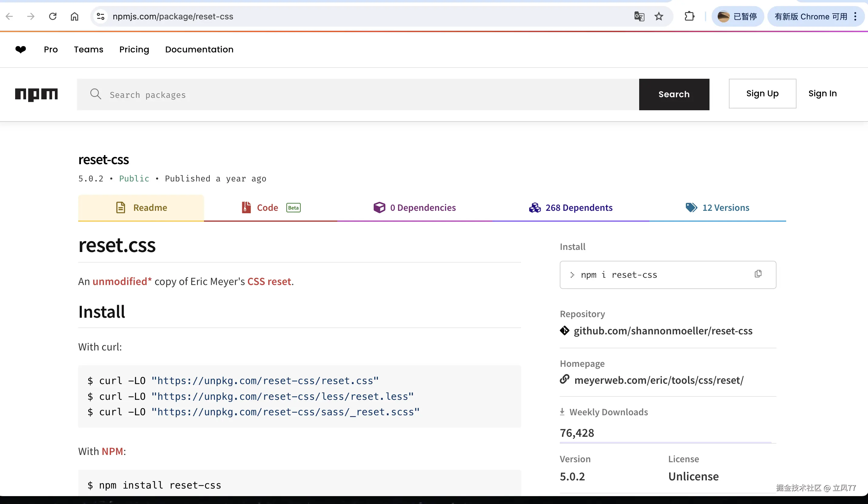Open the Chrome profile avatar button
Screen dimensions: 868x504
point(738,16)
